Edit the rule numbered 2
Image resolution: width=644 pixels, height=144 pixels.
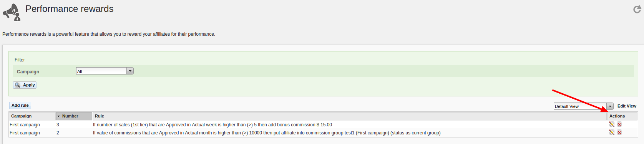click(612, 132)
